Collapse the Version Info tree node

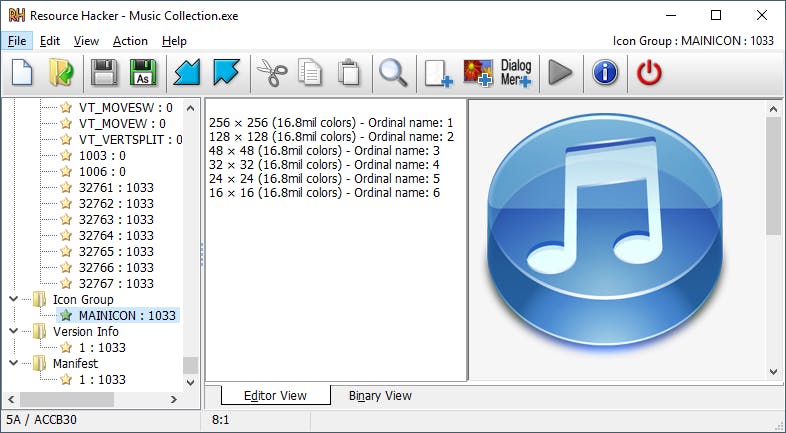click(x=14, y=331)
